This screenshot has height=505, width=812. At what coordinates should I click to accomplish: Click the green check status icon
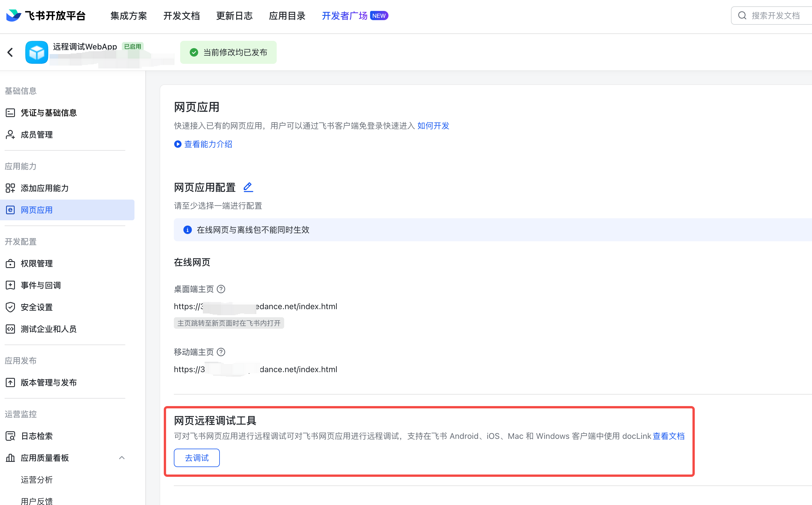194,52
